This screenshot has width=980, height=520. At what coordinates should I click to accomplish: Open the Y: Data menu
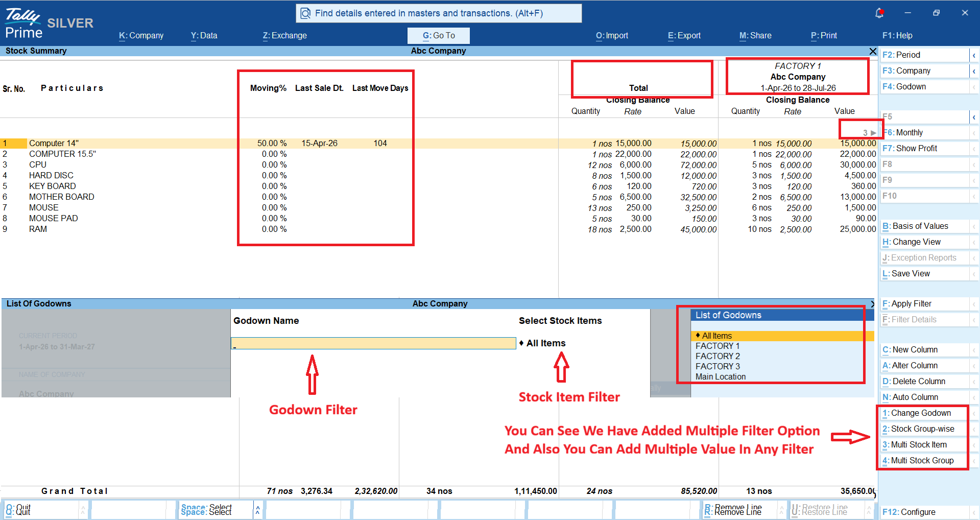tap(204, 36)
